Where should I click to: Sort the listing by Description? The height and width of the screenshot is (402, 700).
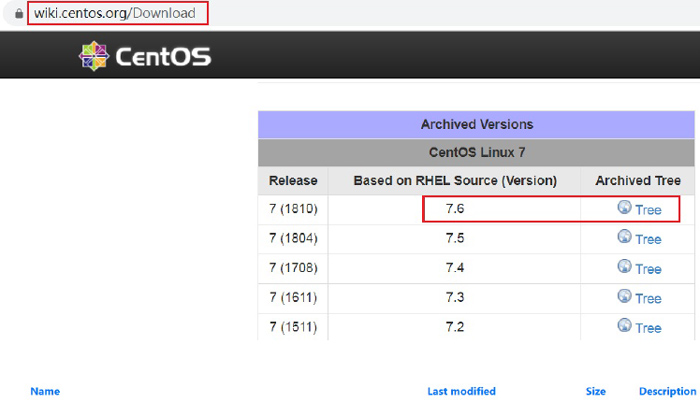click(667, 391)
